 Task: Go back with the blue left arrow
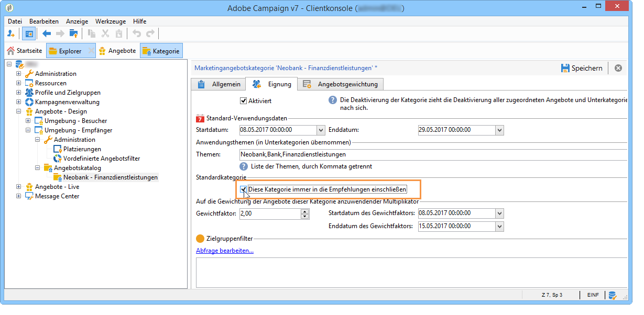click(47, 33)
